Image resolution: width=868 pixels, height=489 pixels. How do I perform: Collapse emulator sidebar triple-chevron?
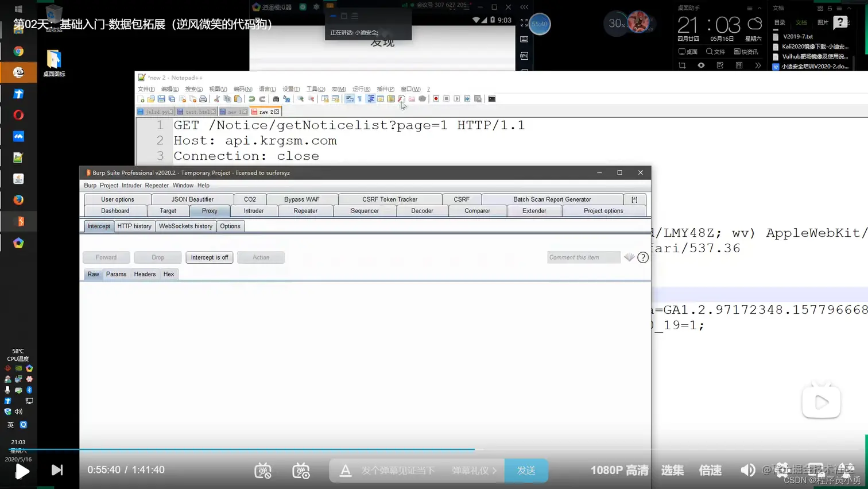[524, 7]
